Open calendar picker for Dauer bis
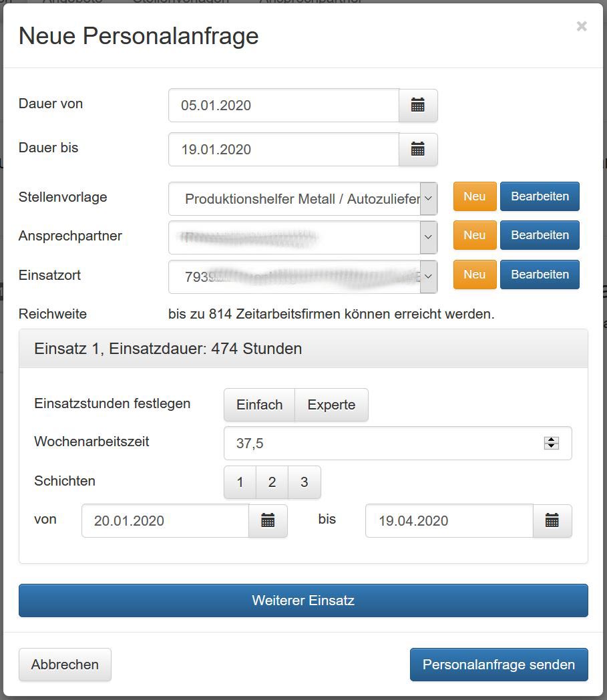Image resolution: width=607 pixels, height=700 pixels. (x=418, y=150)
